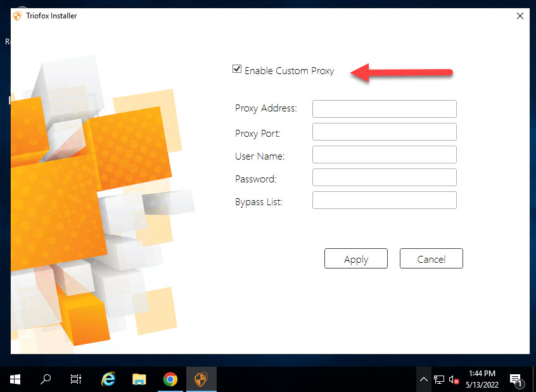Open network status tray icon
Screen dimensions: 536x392
(439, 379)
